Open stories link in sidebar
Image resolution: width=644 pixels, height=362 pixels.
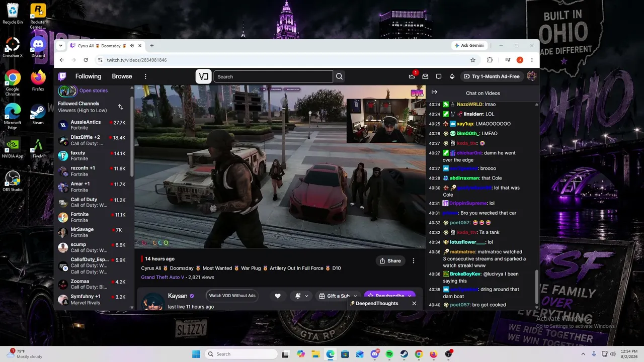(x=94, y=90)
